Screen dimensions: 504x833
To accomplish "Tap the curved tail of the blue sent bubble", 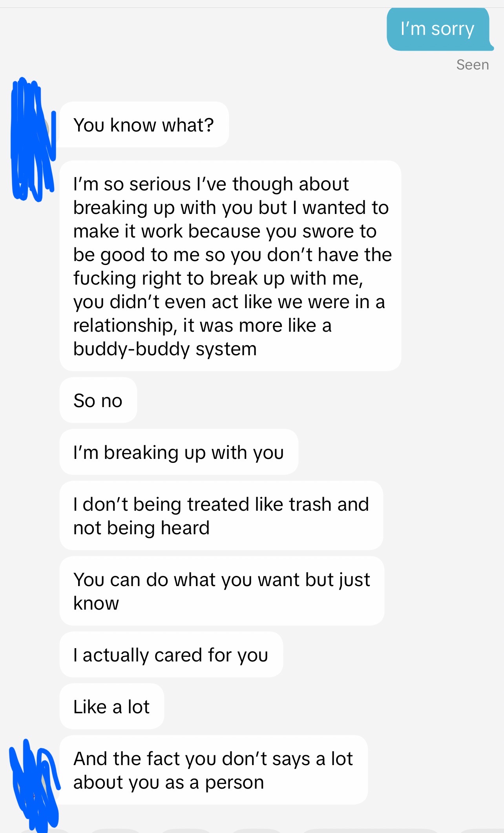I will click(490, 46).
